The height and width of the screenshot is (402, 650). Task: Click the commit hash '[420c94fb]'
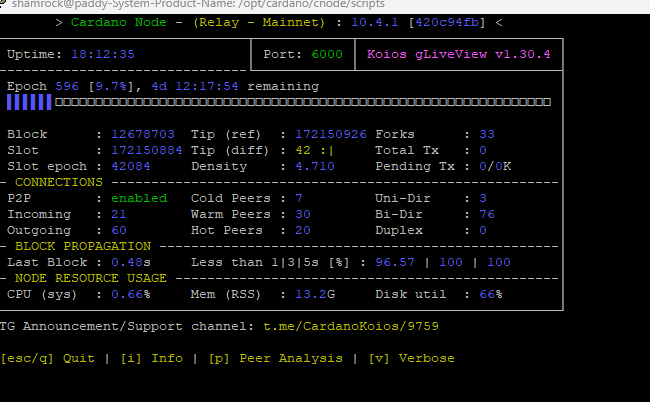click(x=447, y=22)
